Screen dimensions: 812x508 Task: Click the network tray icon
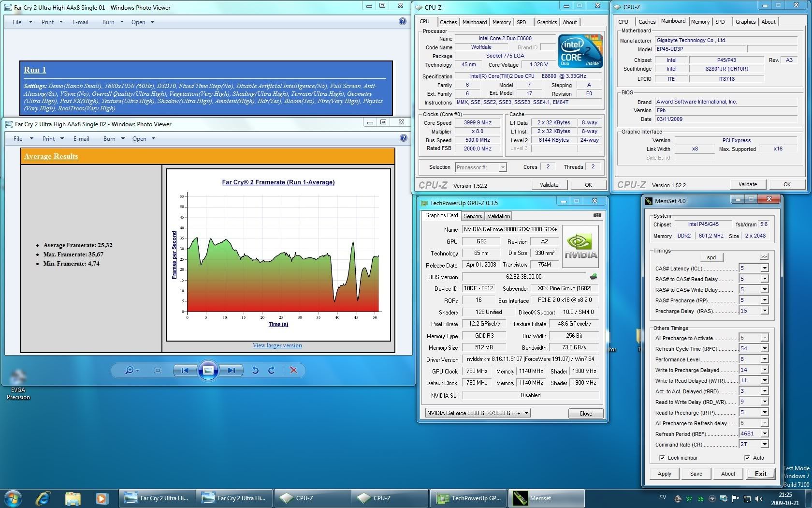pyautogui.click(x=747, y=498)
